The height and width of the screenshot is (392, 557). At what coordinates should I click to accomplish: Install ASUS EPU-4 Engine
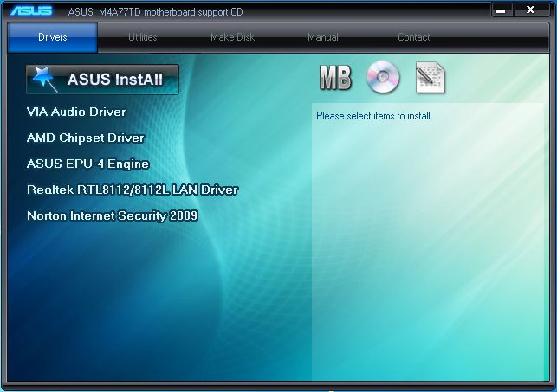coord(88,164)
